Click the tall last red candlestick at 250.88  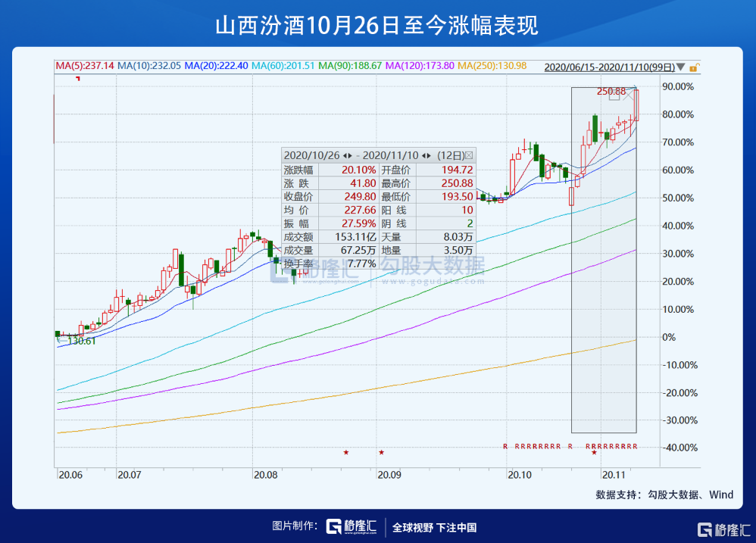click(x=637, y=105)
